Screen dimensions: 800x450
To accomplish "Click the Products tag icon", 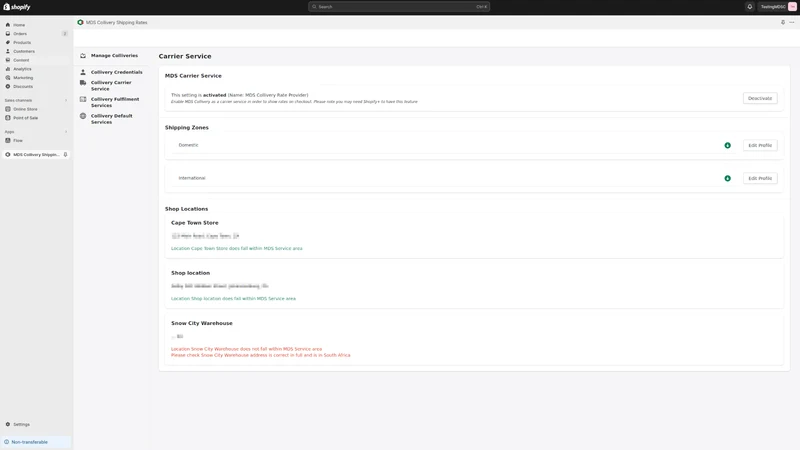I will 8,42.
